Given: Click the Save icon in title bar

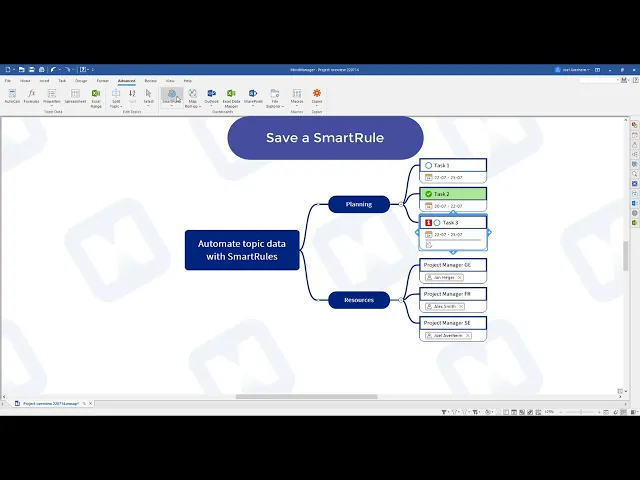Looking at the screenshot, I should tap(31, 70).
